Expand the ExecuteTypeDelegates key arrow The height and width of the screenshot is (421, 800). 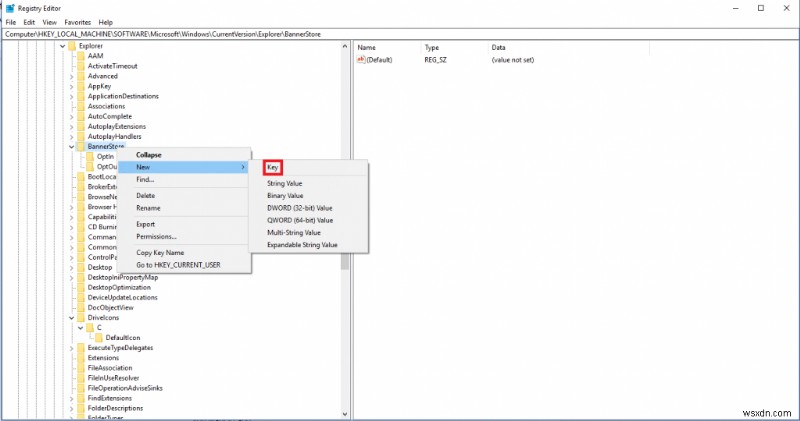[71, 348]
